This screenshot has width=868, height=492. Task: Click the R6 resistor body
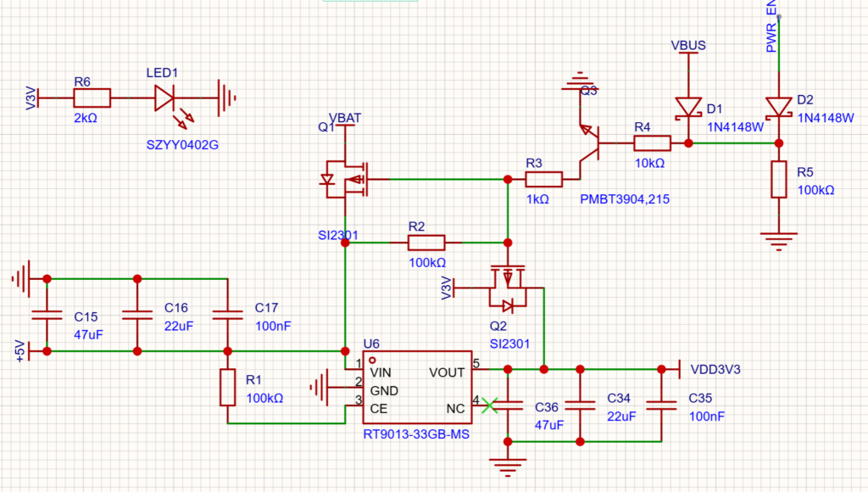pyautogui.click(x=91, y=99)
